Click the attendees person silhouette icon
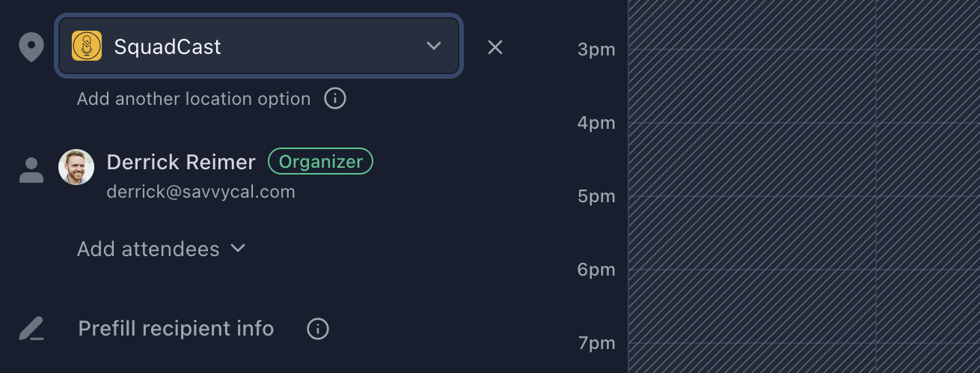The height and width of the screenshot is (373, 980). (31, 170)
